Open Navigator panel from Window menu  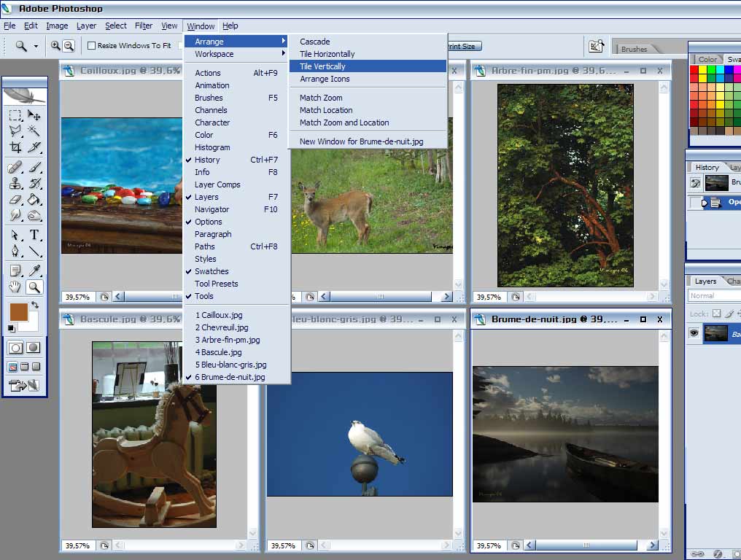coord(236,209)
